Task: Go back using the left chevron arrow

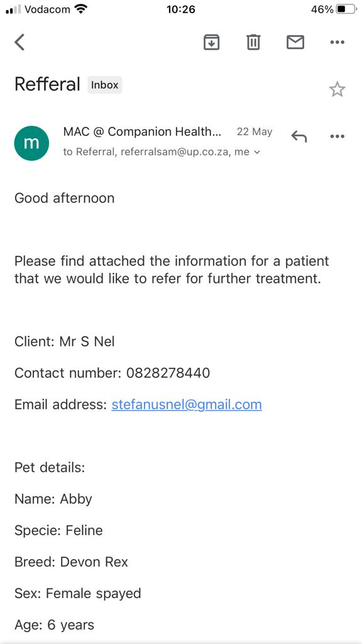Action: pos(19,42)
